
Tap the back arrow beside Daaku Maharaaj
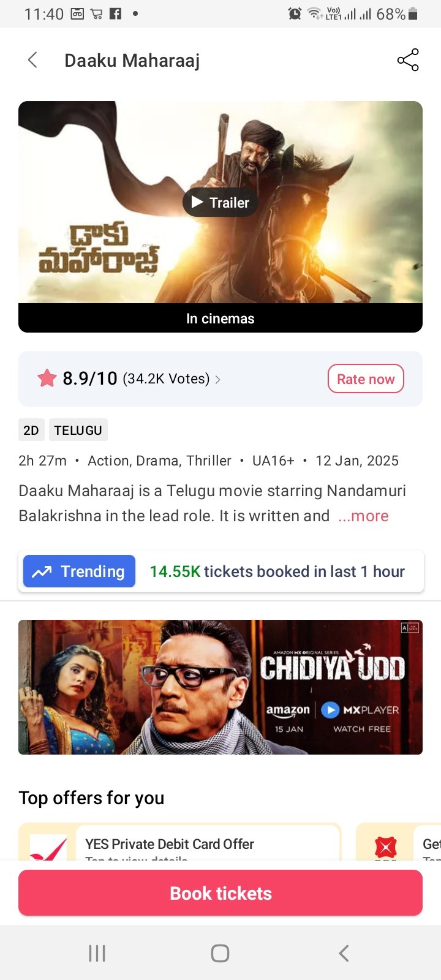33,60
